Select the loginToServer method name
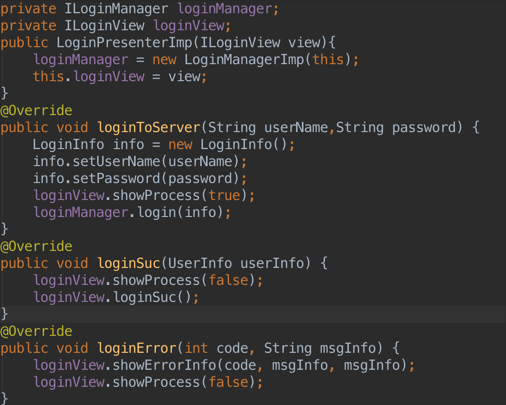 pyautogui.click(x=149, y=127)
